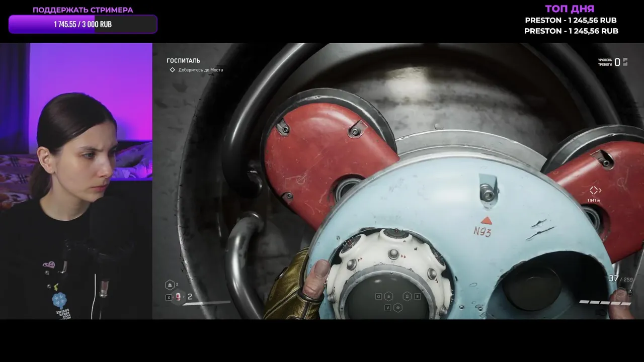
Task: Click the E key prompt
Action: [x=417, y=297]
